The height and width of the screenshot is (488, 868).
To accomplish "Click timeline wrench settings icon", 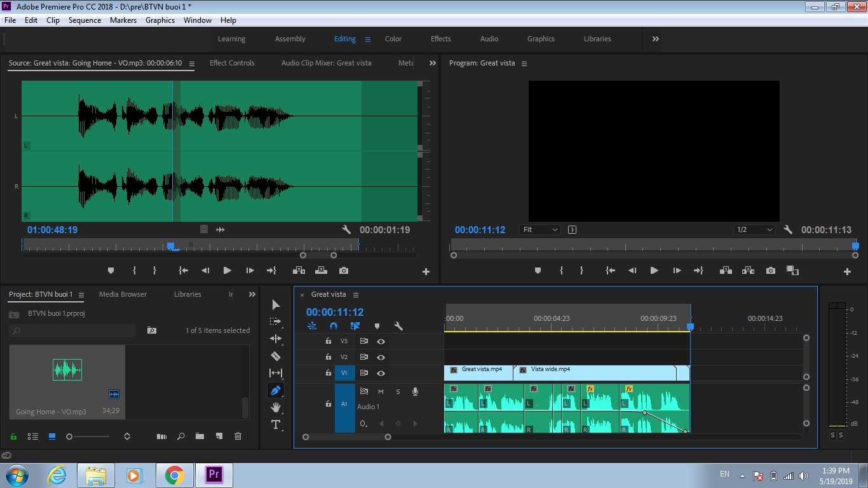I will 398,326.
